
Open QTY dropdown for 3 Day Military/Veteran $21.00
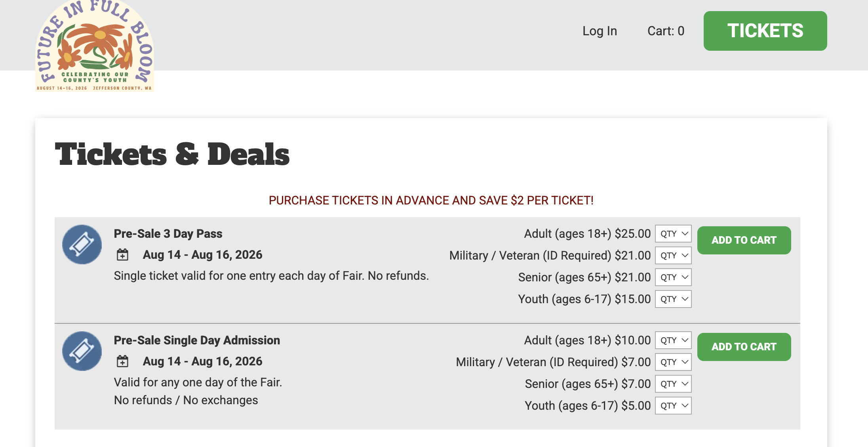673,256
